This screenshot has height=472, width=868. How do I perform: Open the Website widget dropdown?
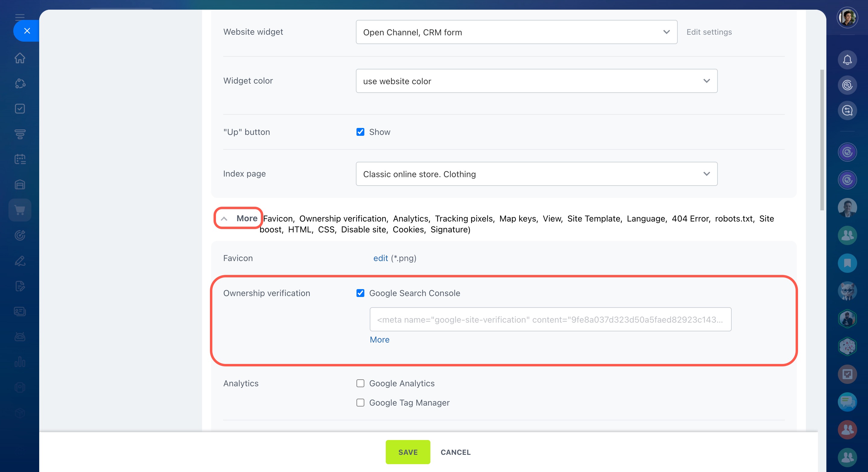[516, 32]
